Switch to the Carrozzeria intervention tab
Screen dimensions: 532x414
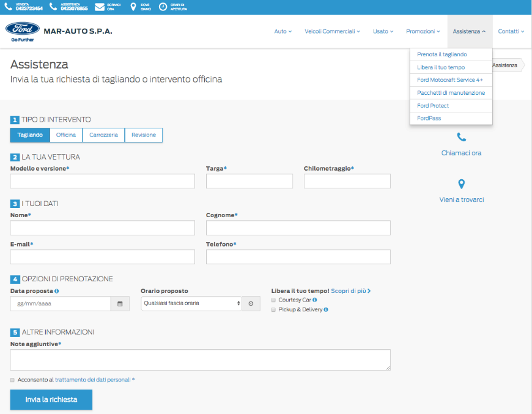[103, 135]
